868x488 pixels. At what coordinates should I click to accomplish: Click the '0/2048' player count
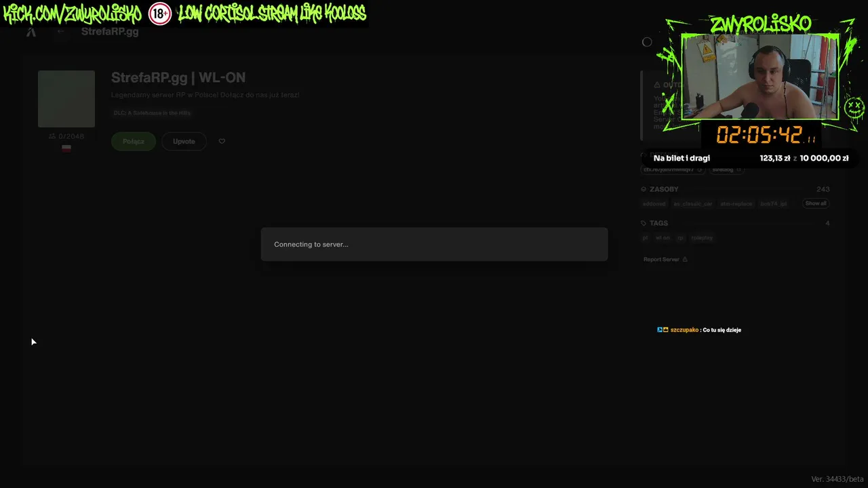coord(71,136)
